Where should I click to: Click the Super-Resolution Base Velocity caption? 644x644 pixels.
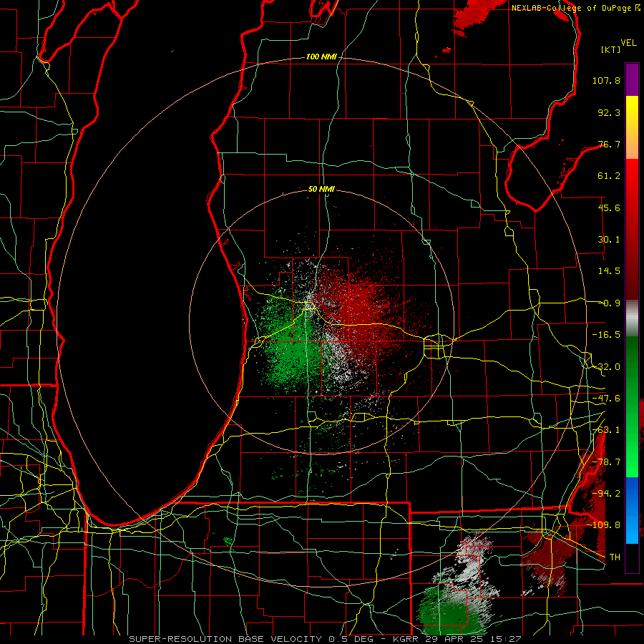[x=325, y=639]
